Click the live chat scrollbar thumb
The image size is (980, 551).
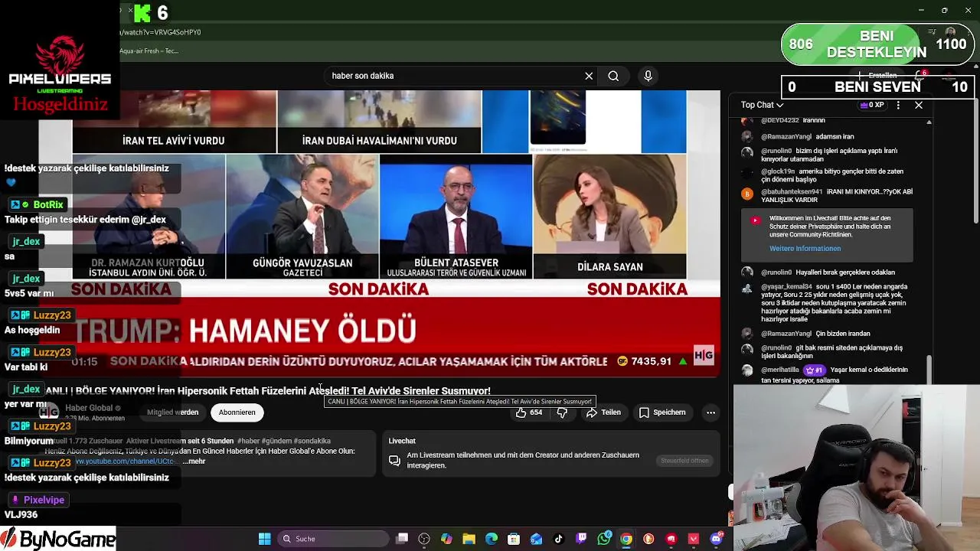click(929, 369)
